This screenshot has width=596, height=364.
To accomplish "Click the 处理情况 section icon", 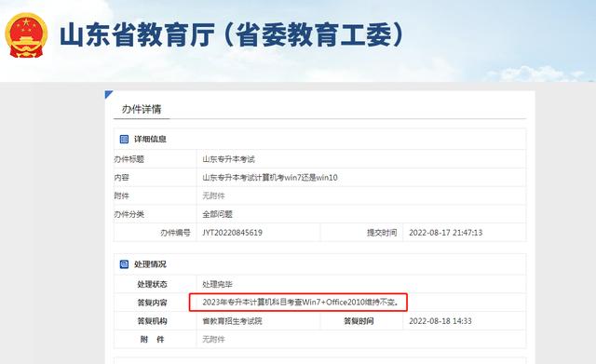I will click(124, 264).
